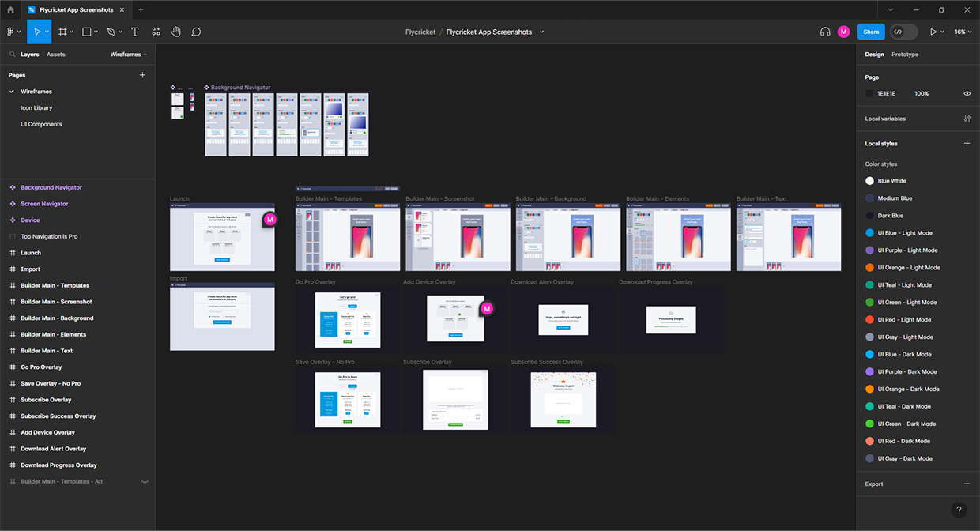
Task: Open file name dropdown chevron in title
Action: tap(541, 32)
